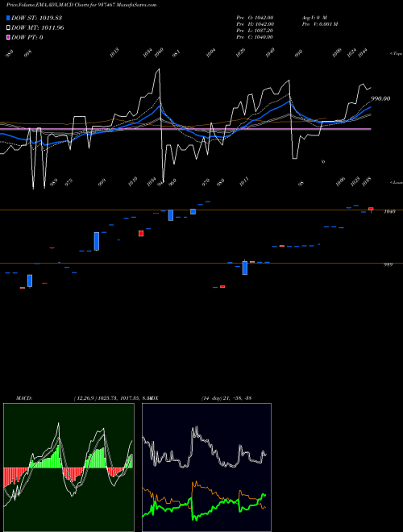
Task: Click the 'Avg V: 0 M' volume text
Action: point(314,18)
